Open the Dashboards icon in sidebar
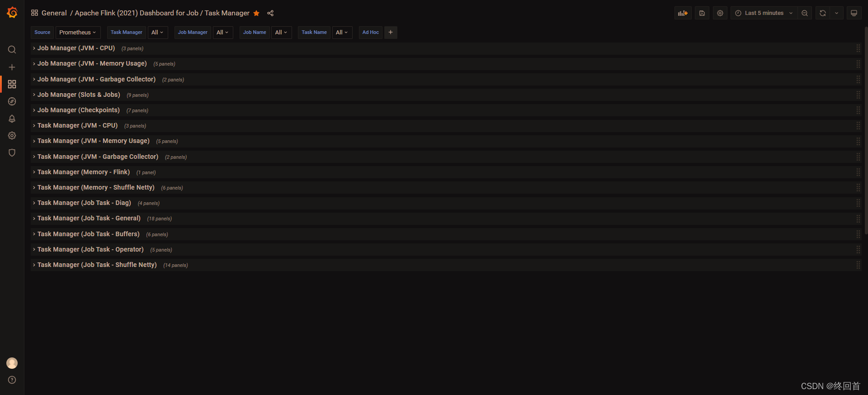The width and height of the screenshot is (868, 395). 12,84
